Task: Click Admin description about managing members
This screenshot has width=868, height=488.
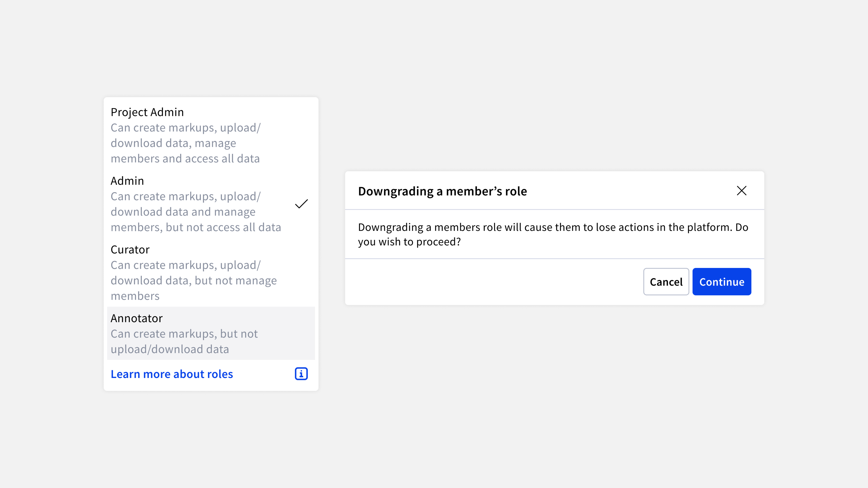Action: pyautogui.click(x=196, y=212)
